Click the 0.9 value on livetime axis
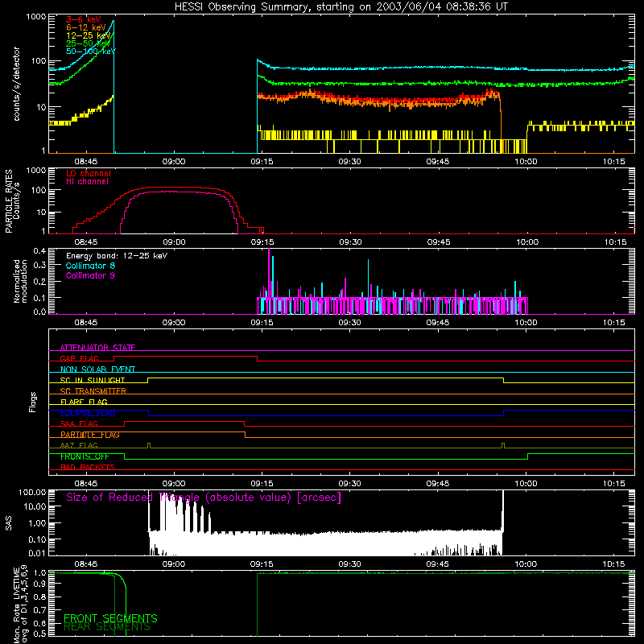Image resolution: width=644 pixels, height=644 pixels. tap(39, 583)
